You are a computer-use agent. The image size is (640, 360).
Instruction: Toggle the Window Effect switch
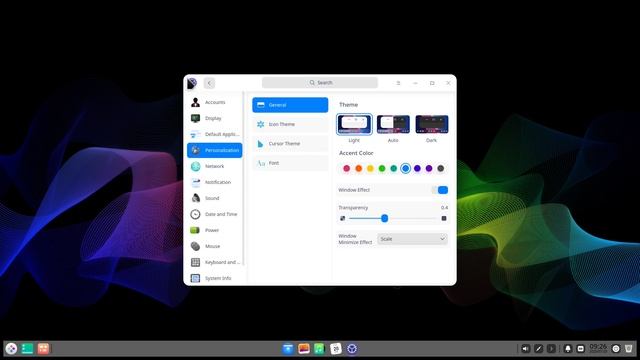440,190
